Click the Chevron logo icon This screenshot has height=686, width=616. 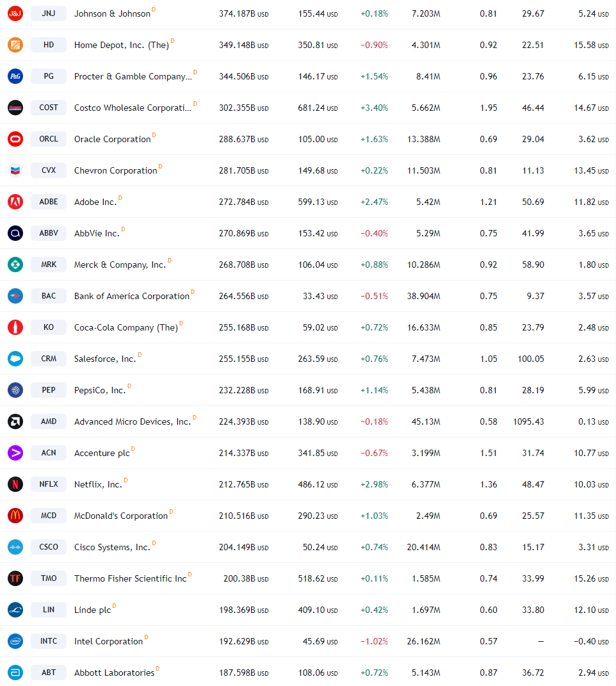[x=15, y=170]
